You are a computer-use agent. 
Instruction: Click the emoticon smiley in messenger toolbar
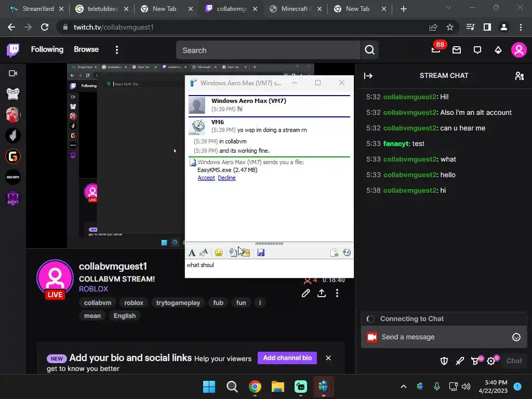click(219, 252)
